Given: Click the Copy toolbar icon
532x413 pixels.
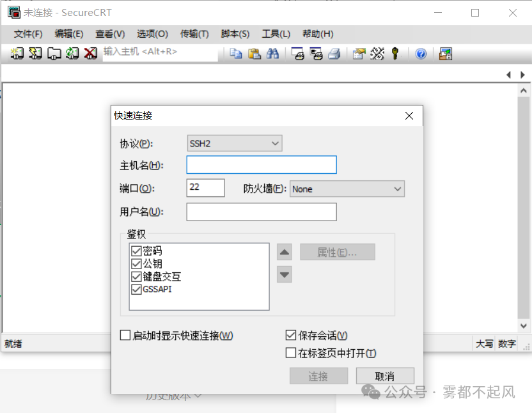Looking at the screenshot, I should [x=236, y=54].
